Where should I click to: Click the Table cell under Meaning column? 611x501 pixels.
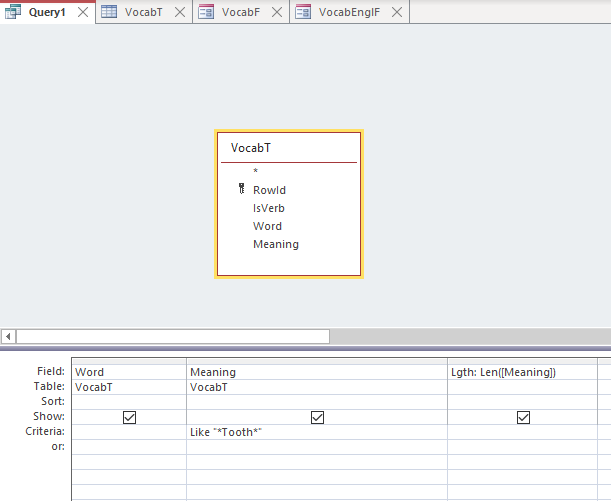[x=317, y=387]
